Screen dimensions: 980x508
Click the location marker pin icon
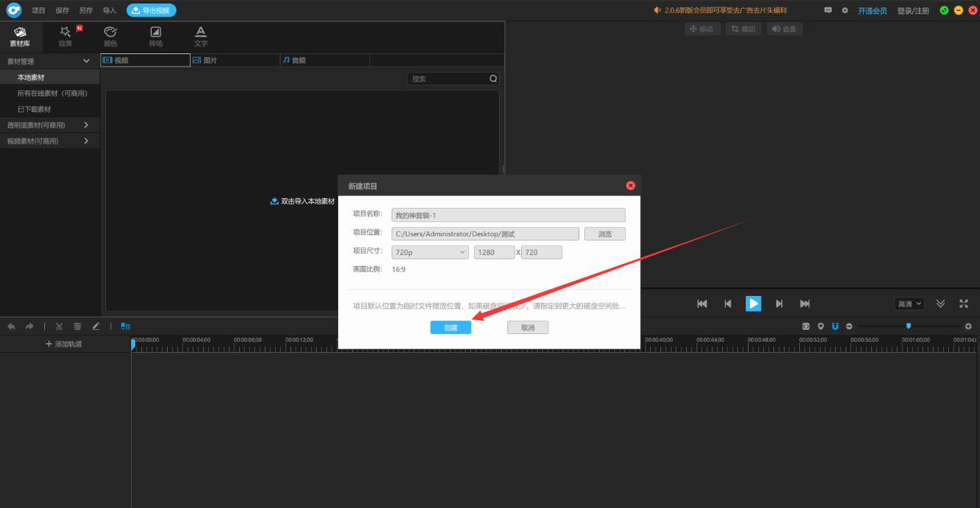(821, 326)
